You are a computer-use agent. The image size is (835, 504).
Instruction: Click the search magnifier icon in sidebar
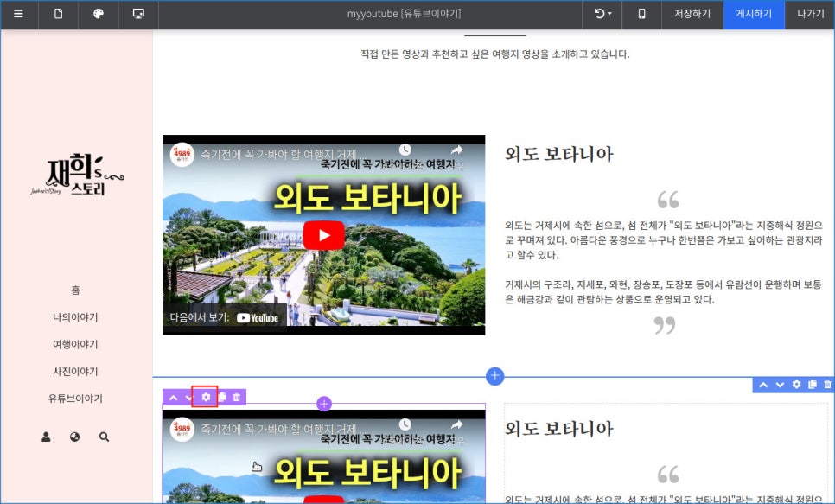pyautogui.click(x=104, y=437)
